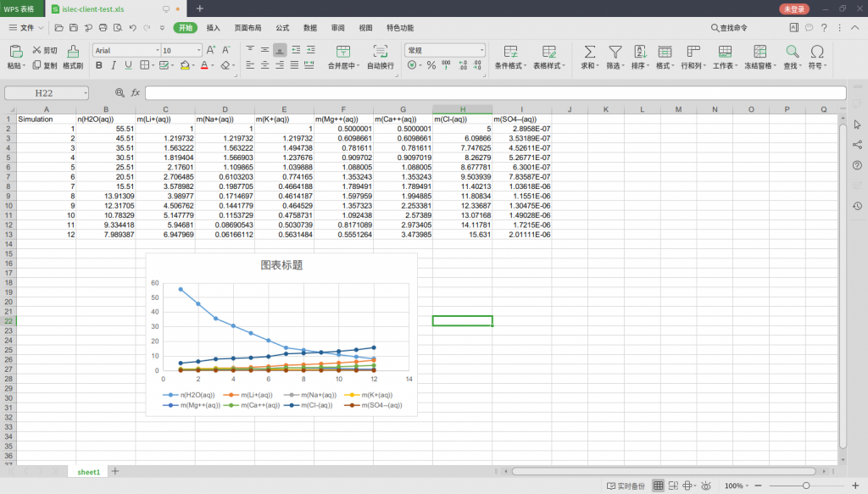Expand the 常规 number format dropdown

click(481, 50)
